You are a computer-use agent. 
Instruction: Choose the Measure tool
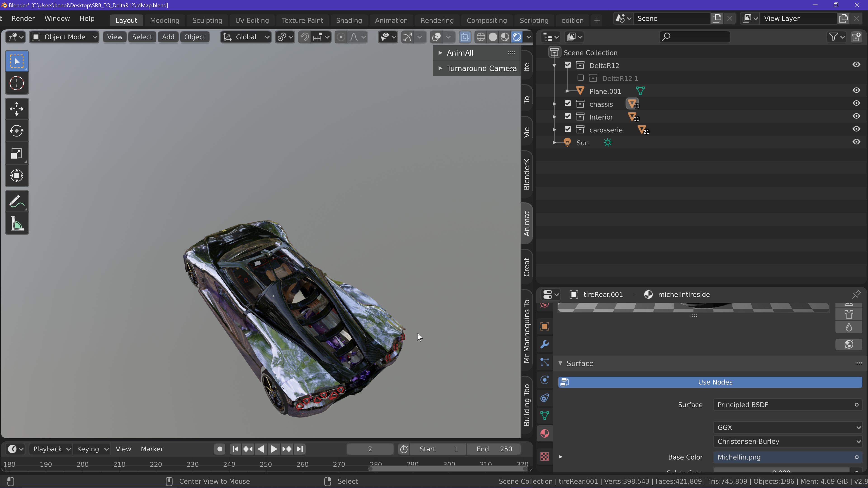point(17,224)
